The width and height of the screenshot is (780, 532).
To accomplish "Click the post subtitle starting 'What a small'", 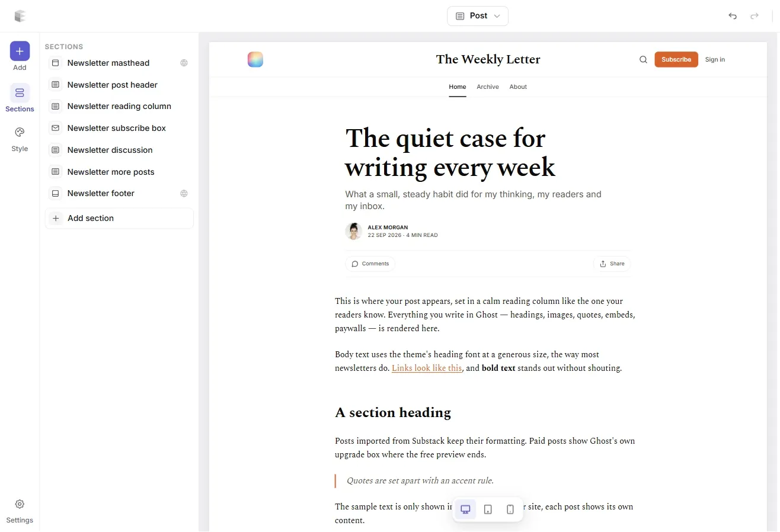I will (473, 200).
